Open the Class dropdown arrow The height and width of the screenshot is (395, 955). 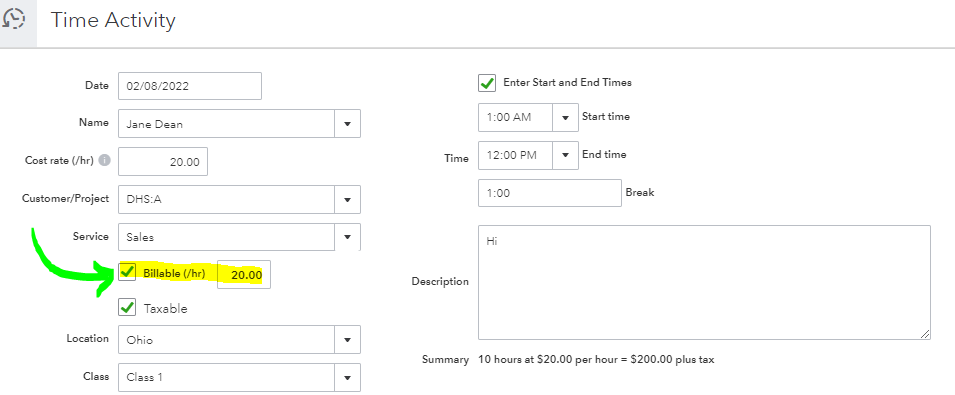point(347,377)
